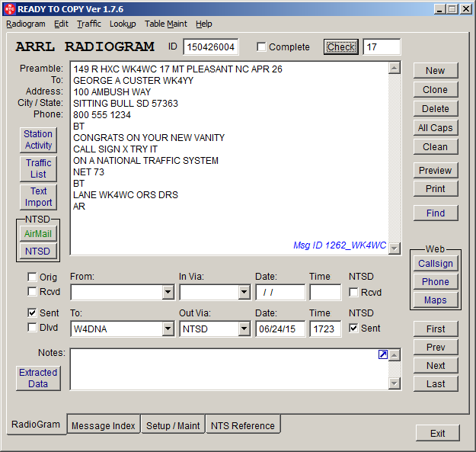
Task: Expand the In Via dropdown
Action: (x=244, y=292)
